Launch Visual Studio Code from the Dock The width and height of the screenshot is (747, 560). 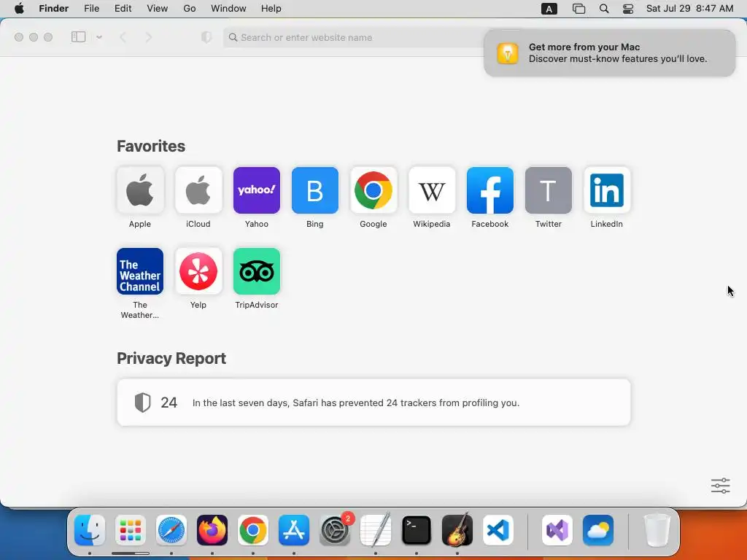pos(498,530)
